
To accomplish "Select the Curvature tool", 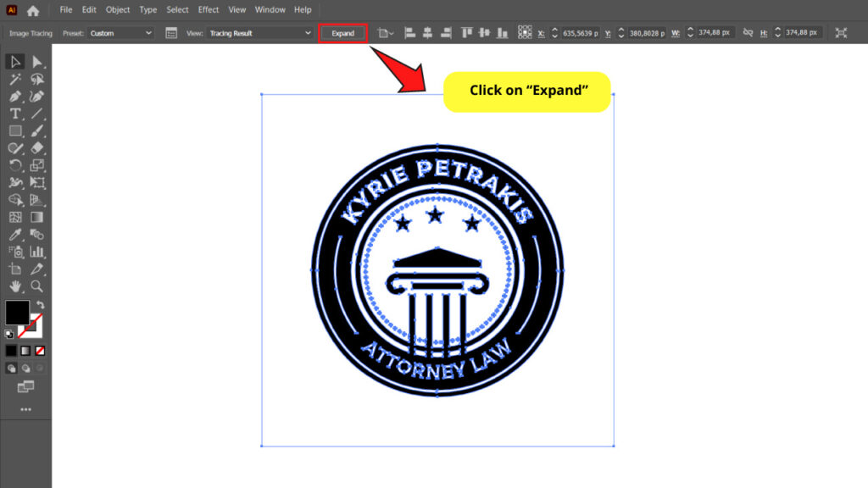I will pos(36,97).
